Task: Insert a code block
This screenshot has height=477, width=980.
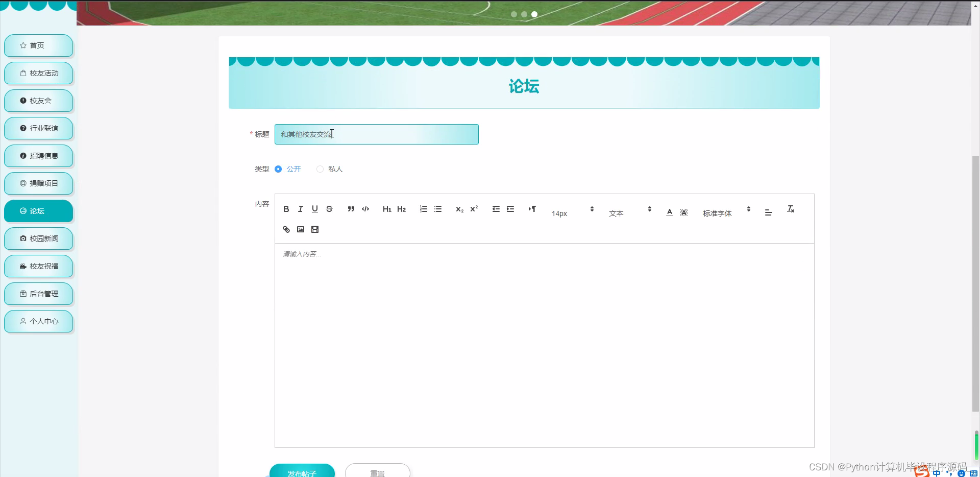Action: pos(365,209)
